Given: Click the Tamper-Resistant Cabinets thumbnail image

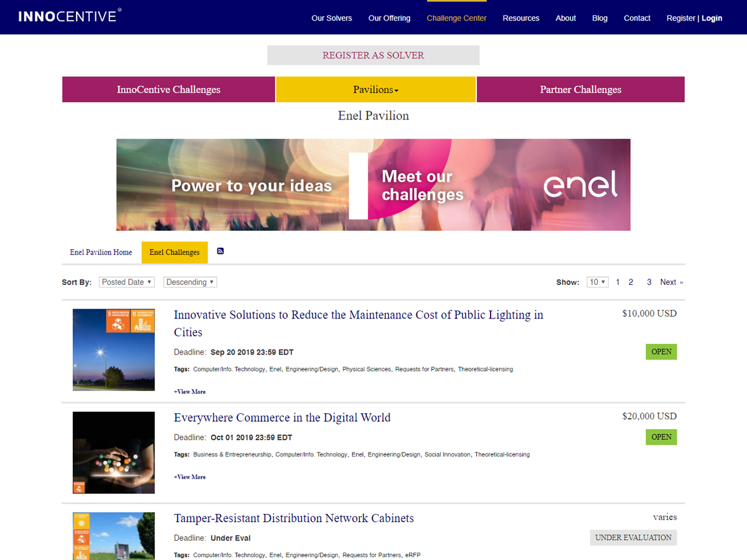Looking at the screenshot, I should tap(113, 536).
